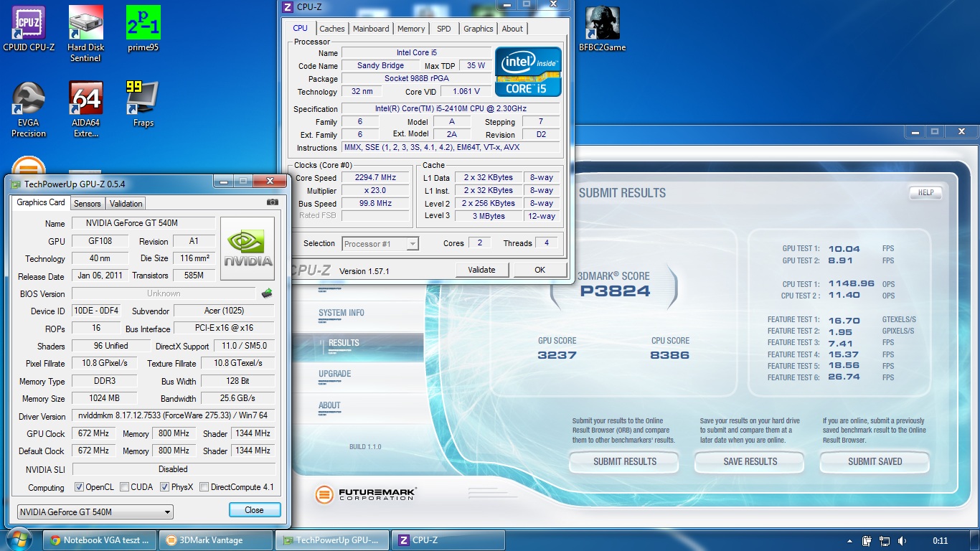Open CPUID CPU-Z desktop shortcut
The width and height of the screenshot is (980, 551).
pos(29,29)
